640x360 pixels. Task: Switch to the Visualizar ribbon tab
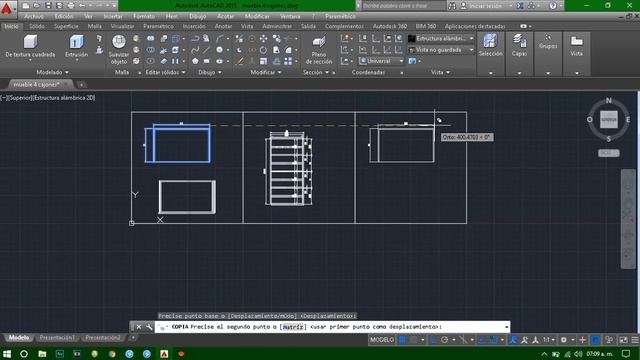point(122,26)
